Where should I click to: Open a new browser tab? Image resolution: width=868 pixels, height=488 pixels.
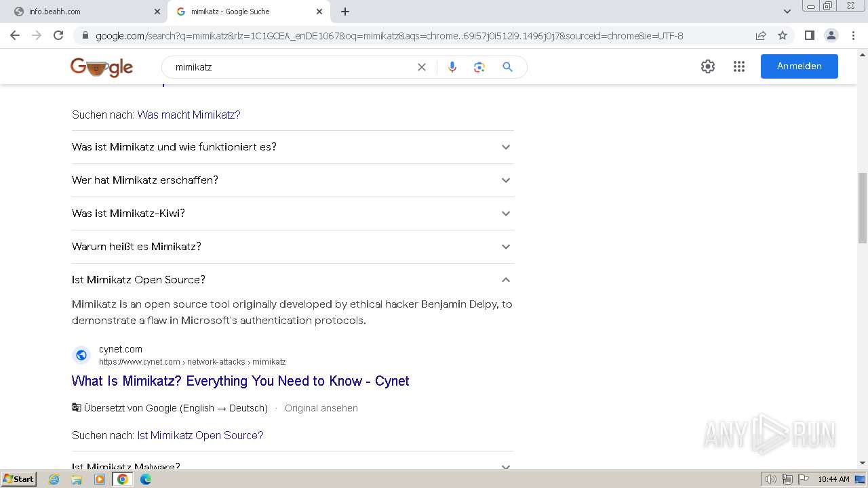pyautogui.click(x=345, y=12)
